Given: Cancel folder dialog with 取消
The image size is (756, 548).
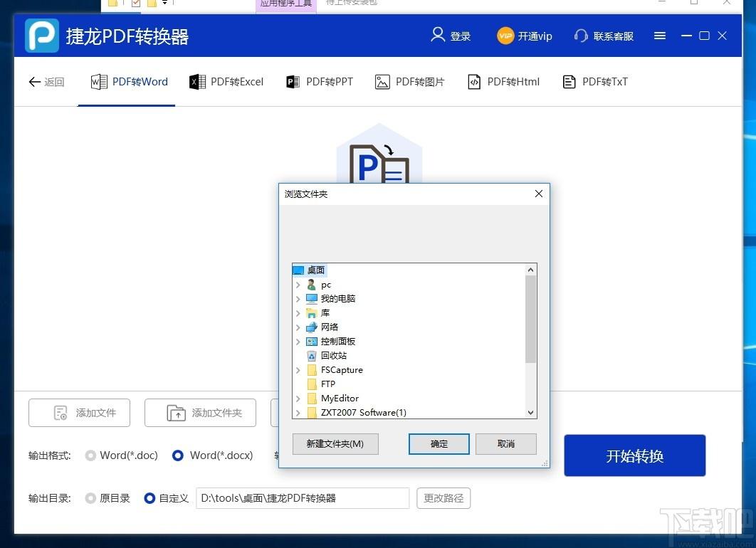Looking at the screenshot, I should pos(505,444).
